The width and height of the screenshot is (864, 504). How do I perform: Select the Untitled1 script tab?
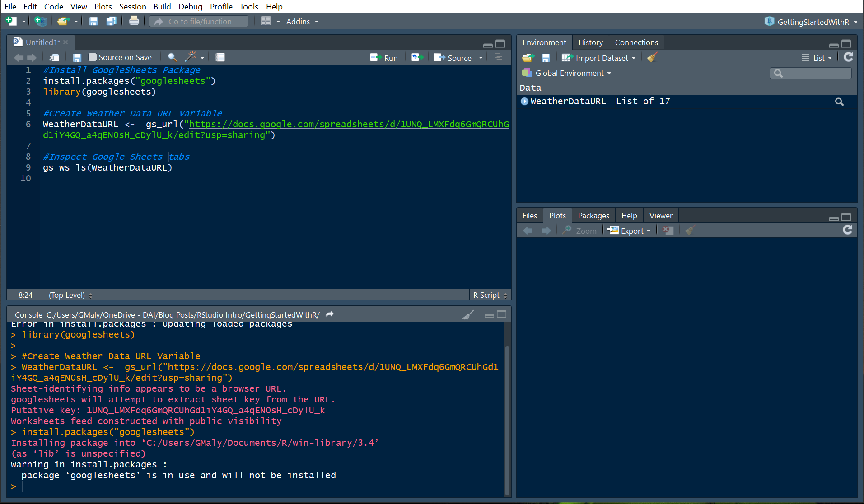(x=42, y=42)
